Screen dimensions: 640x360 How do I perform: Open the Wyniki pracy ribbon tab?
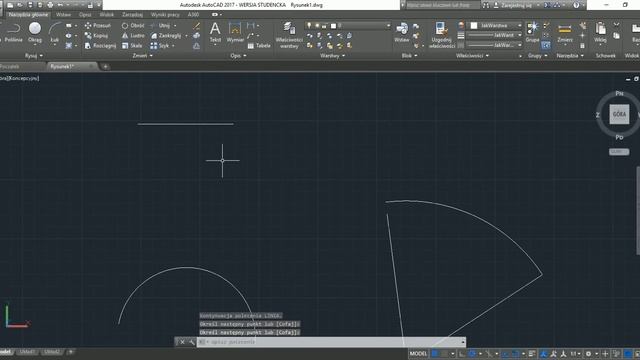pos(165,15)
